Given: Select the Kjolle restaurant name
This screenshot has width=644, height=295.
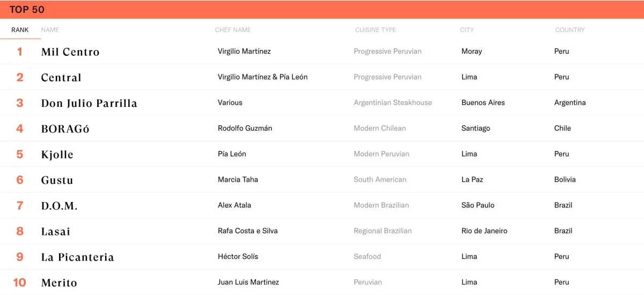Looking at the screenshot, I should [x=57, y=155].
